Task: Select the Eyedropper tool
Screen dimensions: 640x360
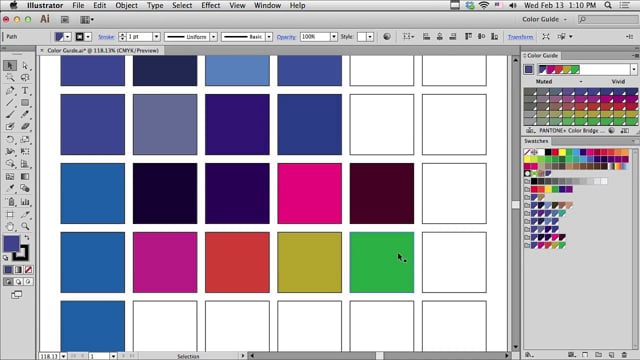Action: pos(10,189)
